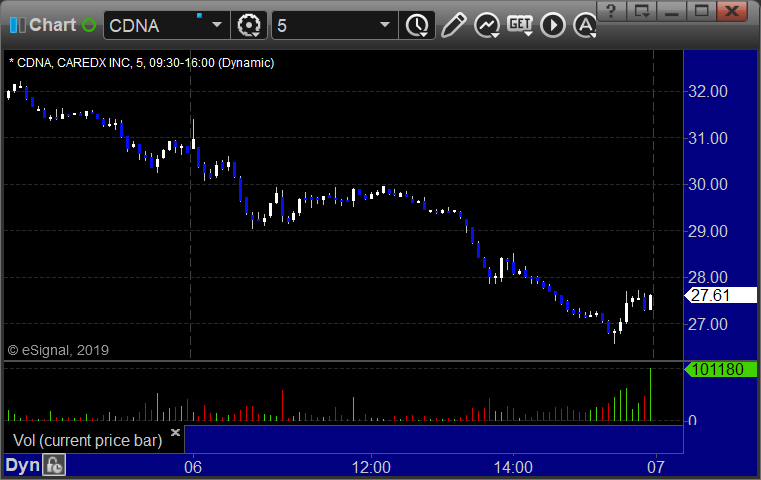
Task: Toggle the green link circle indicator
Action: point(89,25)
